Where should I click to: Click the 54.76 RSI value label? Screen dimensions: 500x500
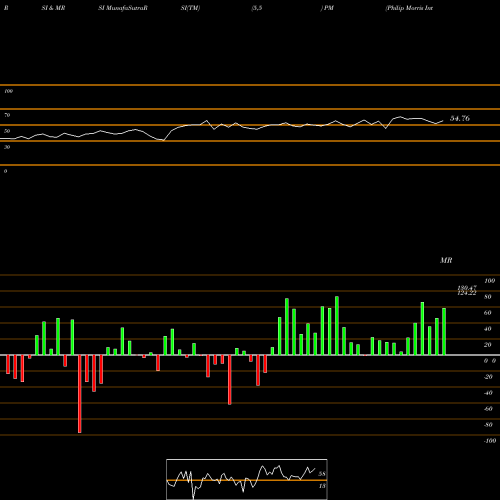click(460, 118)
